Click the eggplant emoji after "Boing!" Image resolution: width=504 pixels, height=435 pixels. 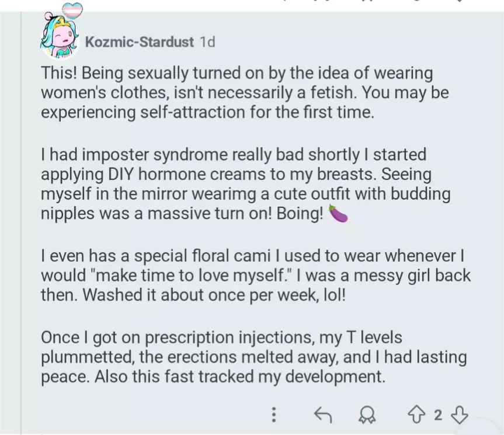pos(339,214)
